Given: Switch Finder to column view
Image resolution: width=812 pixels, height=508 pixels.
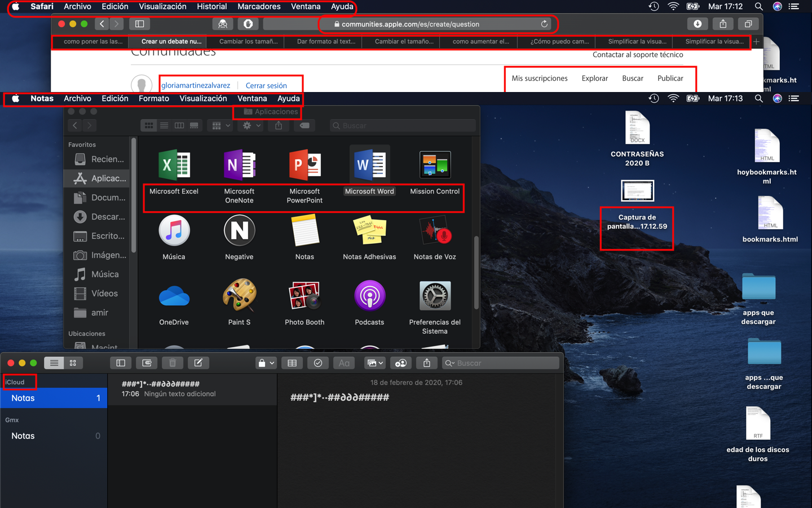Looking at the screenshot, I should tap(179, 126).
